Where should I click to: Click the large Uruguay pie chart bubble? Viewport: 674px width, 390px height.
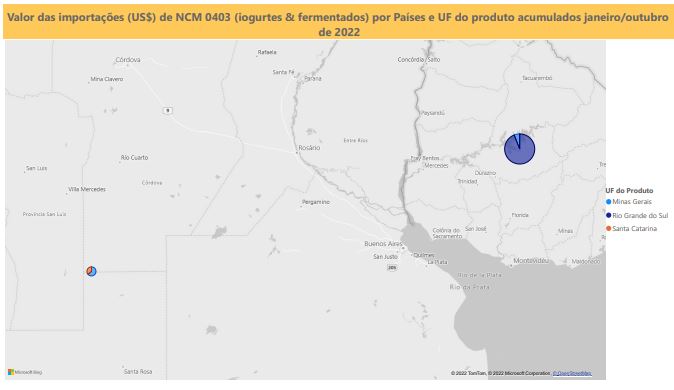(x=519, y=149)
